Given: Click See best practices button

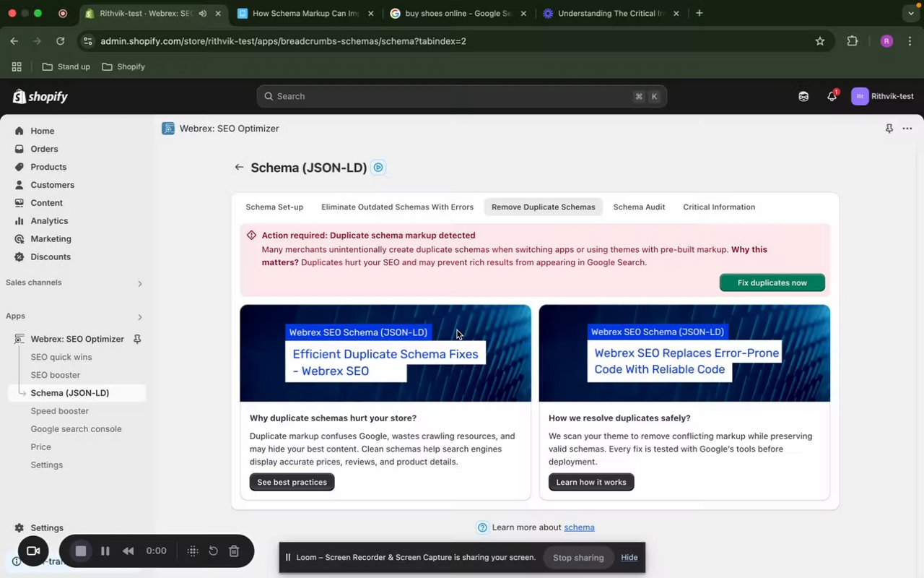Looking at the screenshot, I should click(292, 482).
